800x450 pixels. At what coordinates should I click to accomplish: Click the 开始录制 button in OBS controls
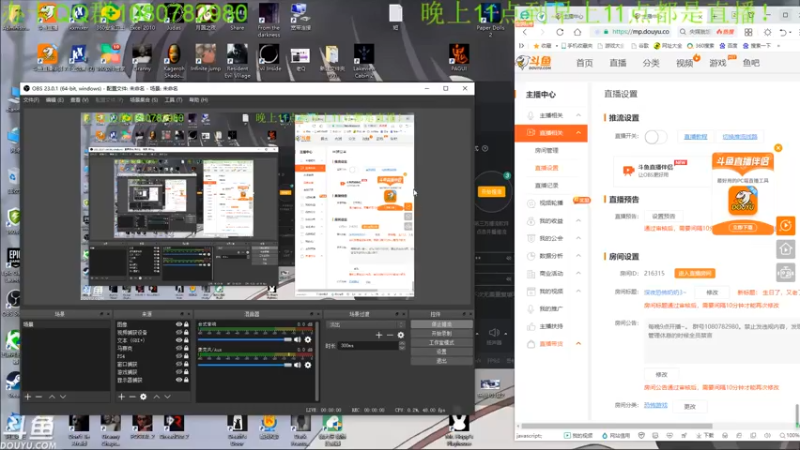[441, 333]
